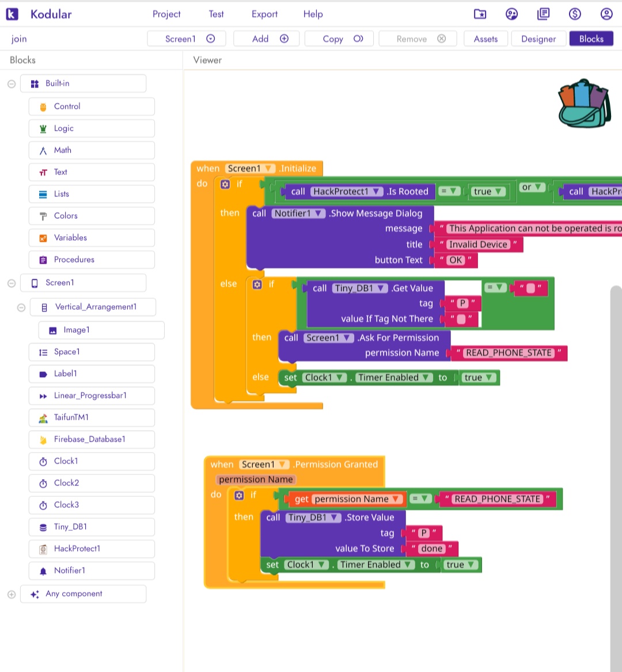Open the documentation pages icon
The height and width of the screenshot is (672, 622).
[x=543, y=14]
